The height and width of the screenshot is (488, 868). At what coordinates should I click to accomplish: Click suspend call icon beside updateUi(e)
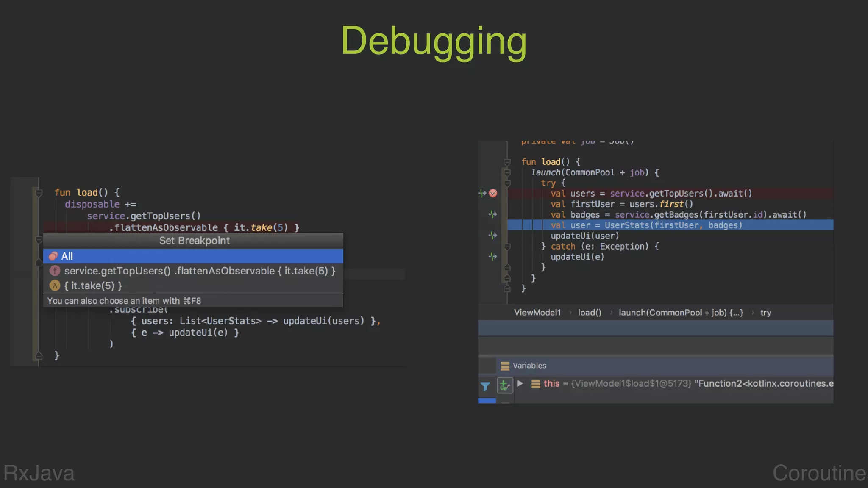click(x=492, y=256)
